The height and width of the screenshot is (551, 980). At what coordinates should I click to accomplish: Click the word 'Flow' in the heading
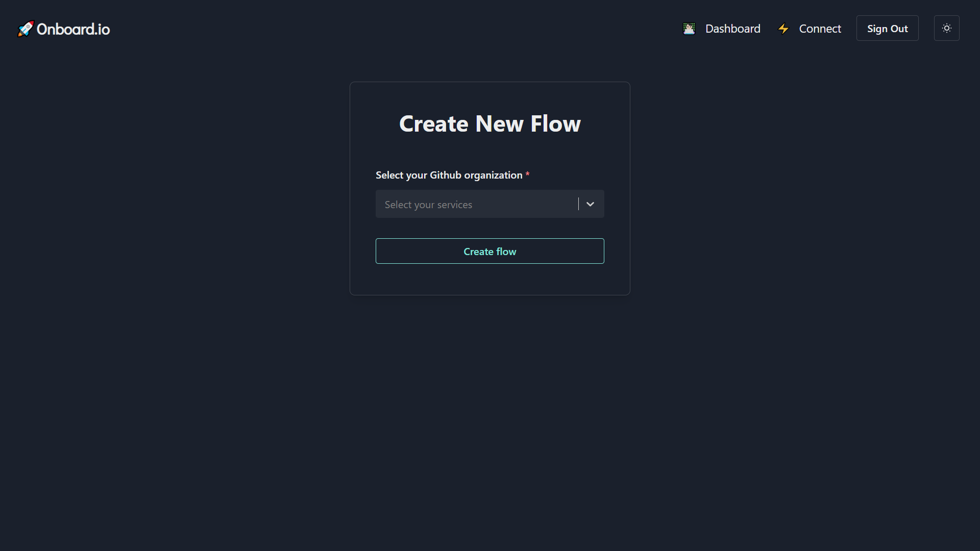coord(555,123)
